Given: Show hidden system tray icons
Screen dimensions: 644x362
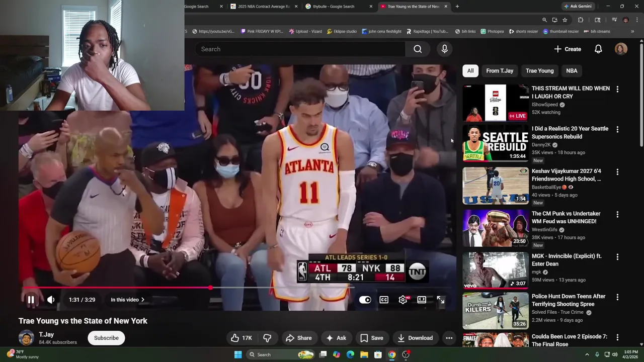Looking at the screenshot, I should [587, 354].
